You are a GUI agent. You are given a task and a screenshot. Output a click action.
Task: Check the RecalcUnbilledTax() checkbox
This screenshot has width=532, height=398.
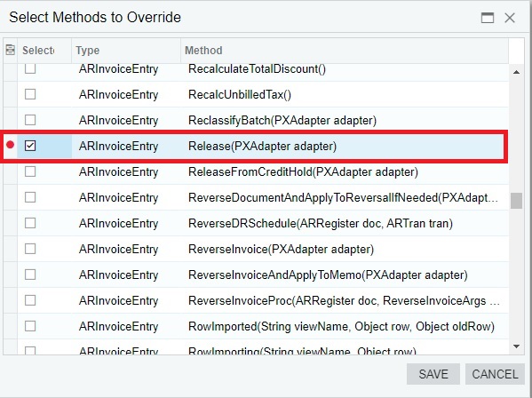[30, 94]
